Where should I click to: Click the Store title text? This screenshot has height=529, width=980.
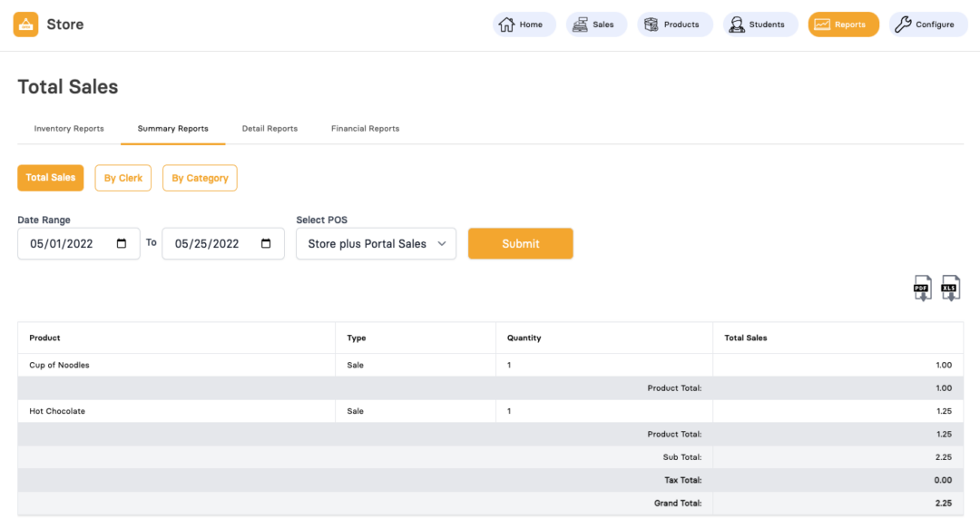click(65, 24)
